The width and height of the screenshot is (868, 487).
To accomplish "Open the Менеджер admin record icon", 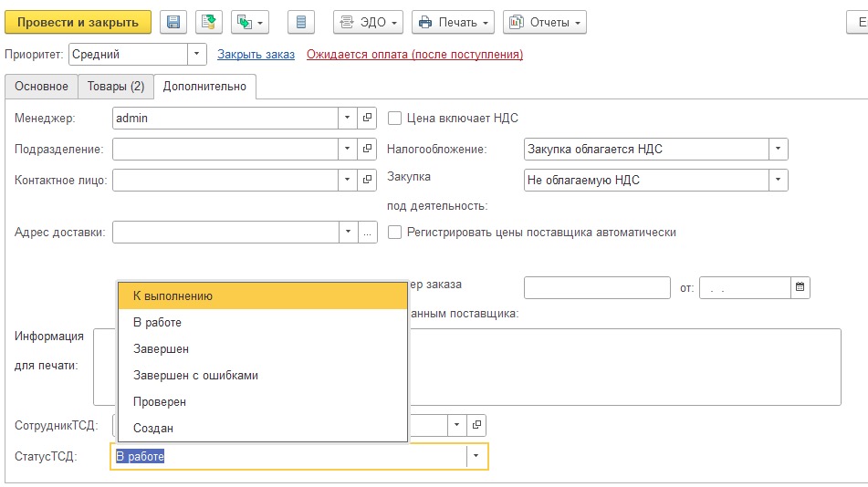I will (x=367, y=118).
